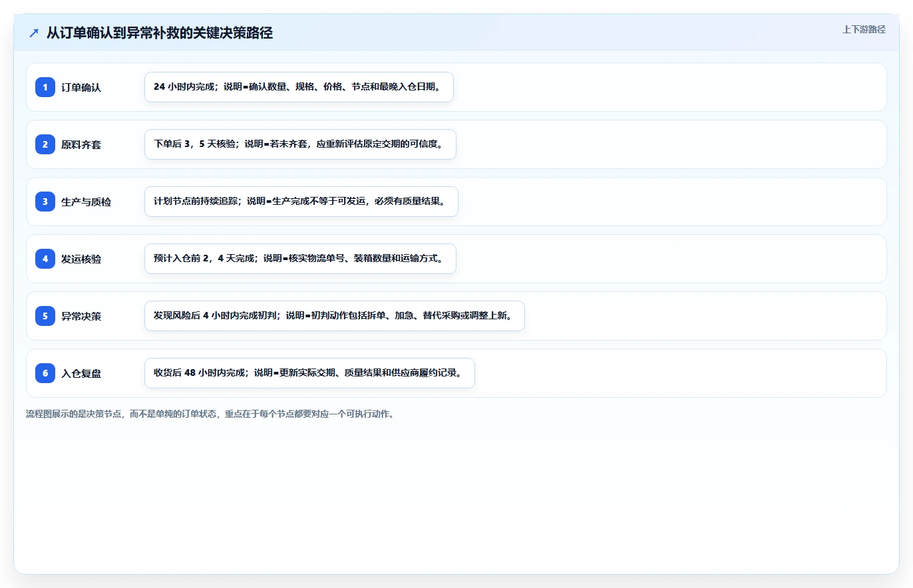This screenshot has width=913, height=588.
Task: Click the step 5 number badge
Action: click(45, 316)
